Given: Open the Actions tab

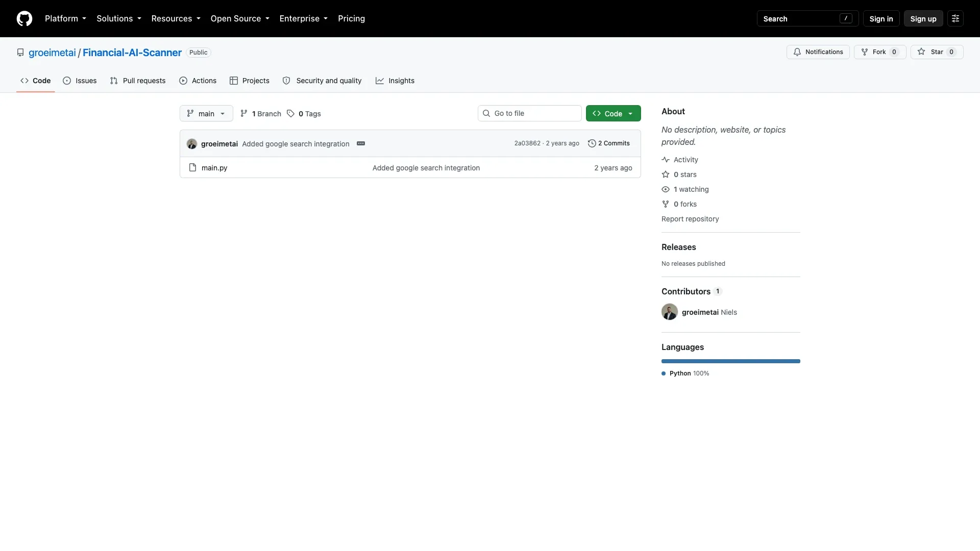Looking at the screenshot, I should tap(198, 81).
